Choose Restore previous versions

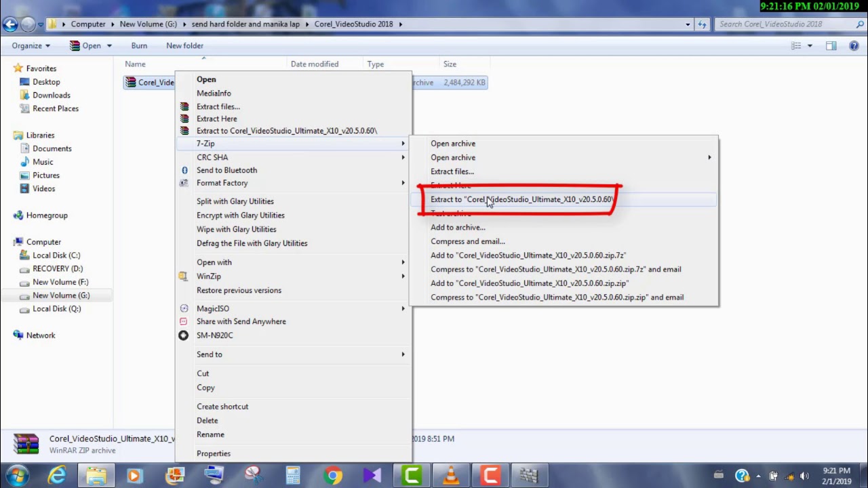tap(239, 290)
